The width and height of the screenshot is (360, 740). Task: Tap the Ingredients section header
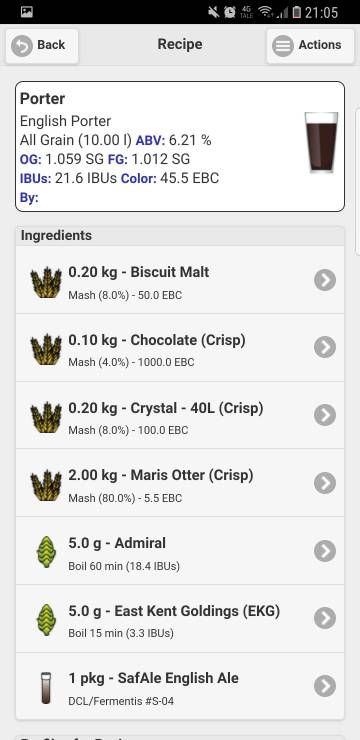click(x=180, y=235)
